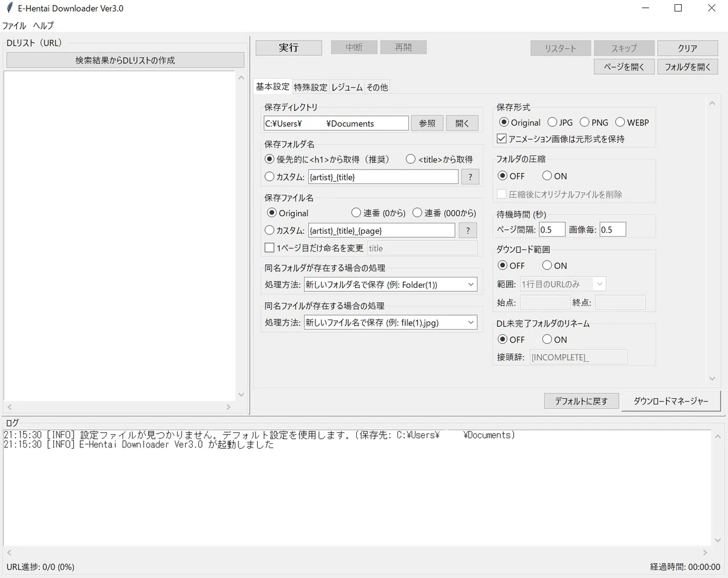
Task: Select OFF for フォルダの圧縮
Action: 511,176
